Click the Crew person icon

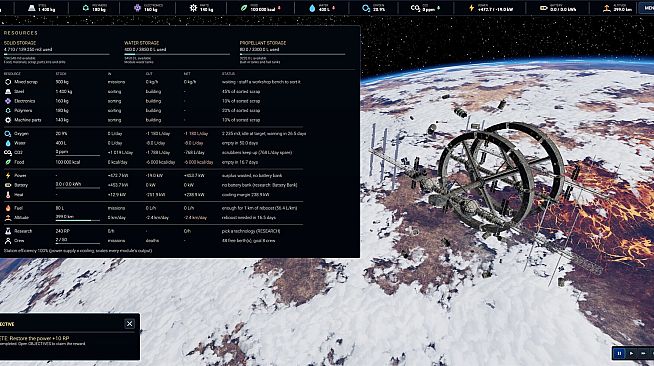(x=8, y=241)
